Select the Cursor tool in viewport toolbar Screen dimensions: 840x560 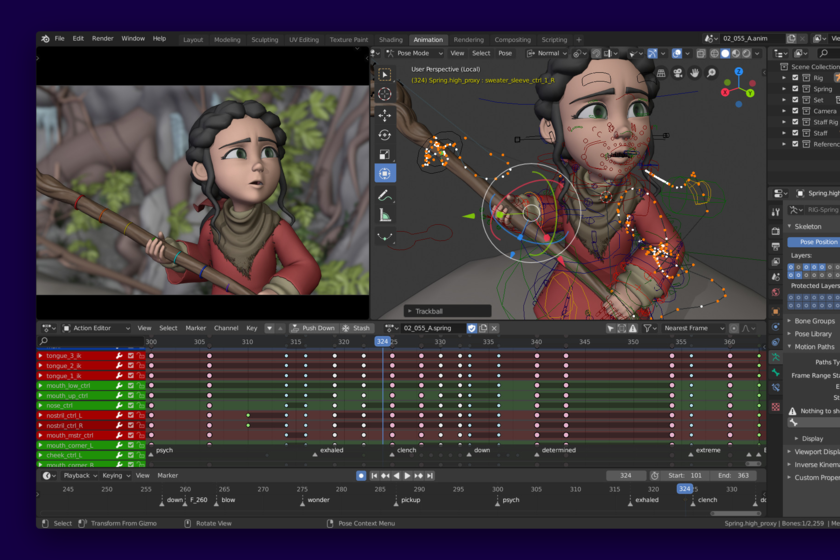tap(385, 94)
